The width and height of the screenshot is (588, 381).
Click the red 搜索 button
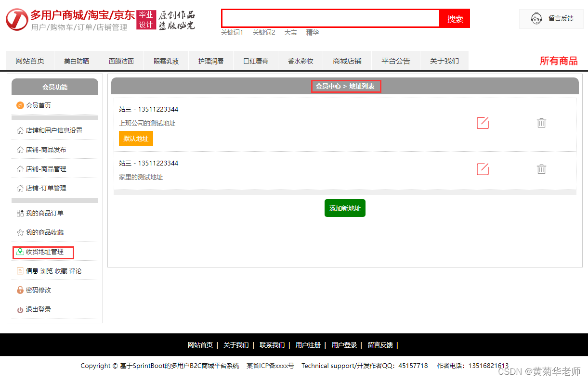point(455,18)
